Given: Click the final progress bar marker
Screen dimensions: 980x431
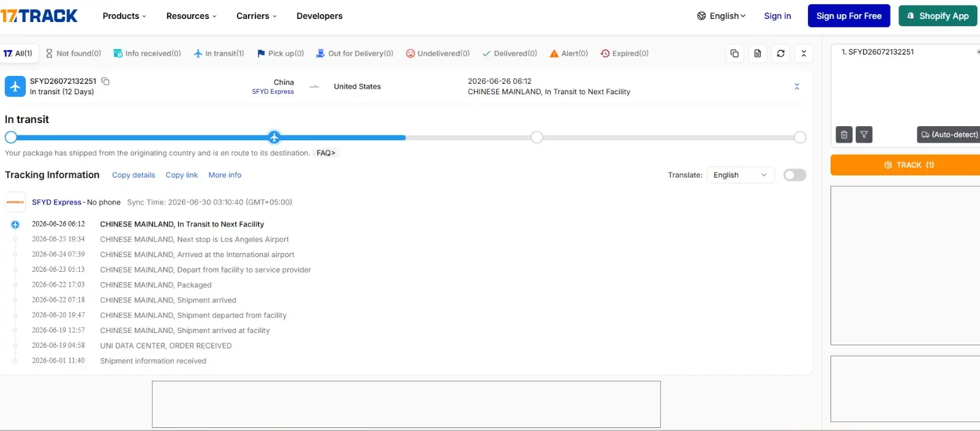Looking at the screenshot, I should (x=800, y=137).
